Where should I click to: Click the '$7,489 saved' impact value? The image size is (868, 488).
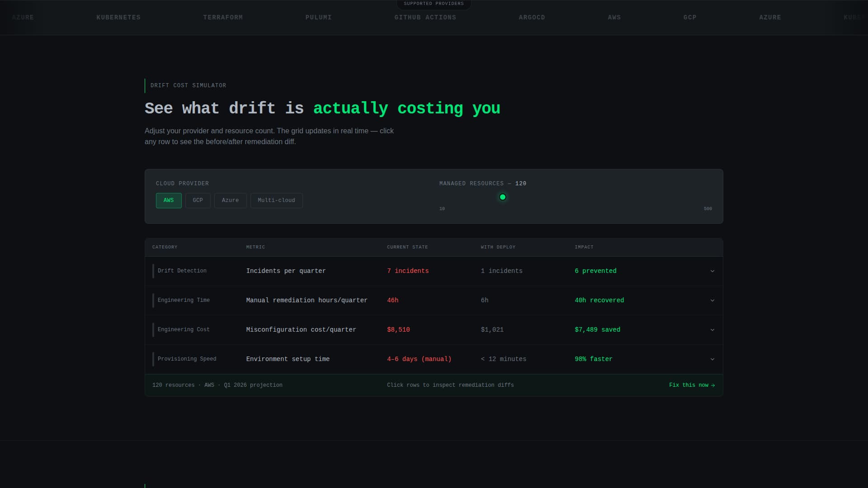pyautogui.click(x=597, y=330)
